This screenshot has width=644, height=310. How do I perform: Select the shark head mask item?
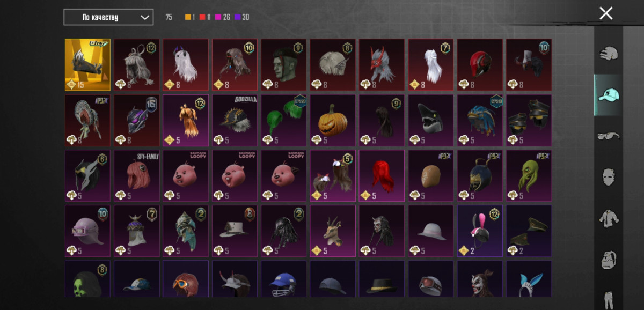click(x=431, y=121)
